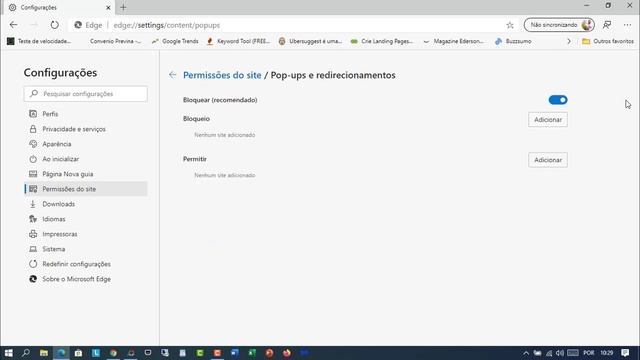Open Google Chrome from the taskbar

[113, 353]
